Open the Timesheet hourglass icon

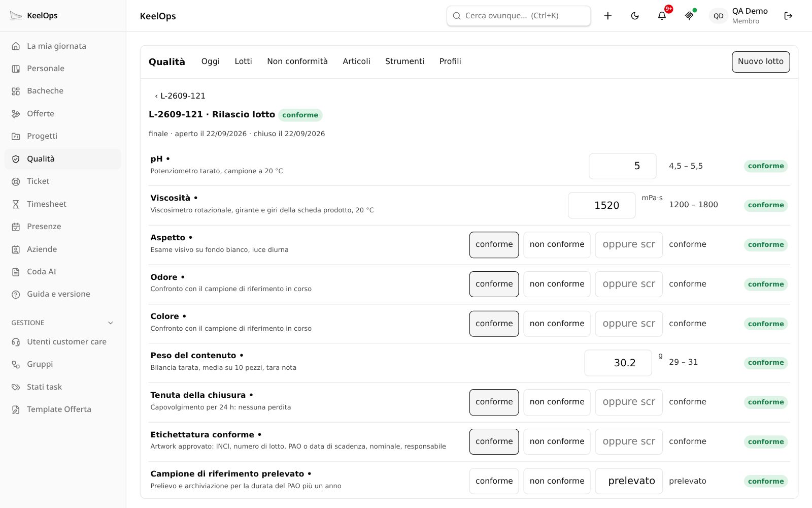click(x=16, y=204)
